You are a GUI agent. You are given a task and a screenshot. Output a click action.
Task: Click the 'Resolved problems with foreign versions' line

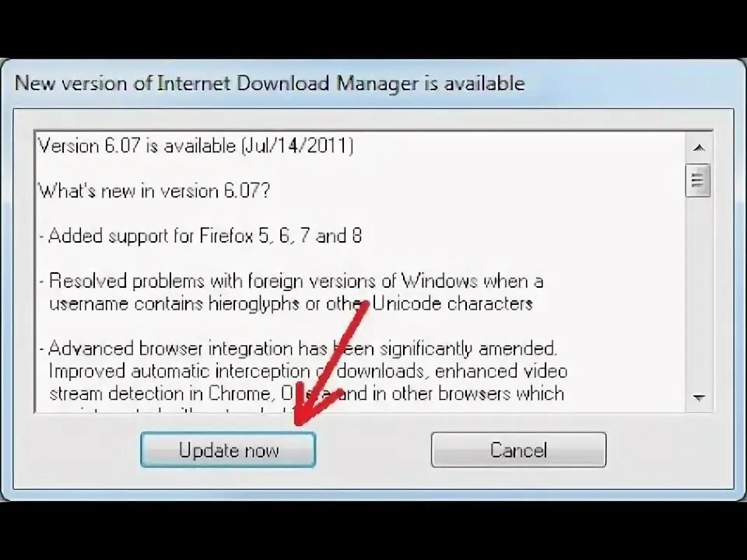(292, 281)
